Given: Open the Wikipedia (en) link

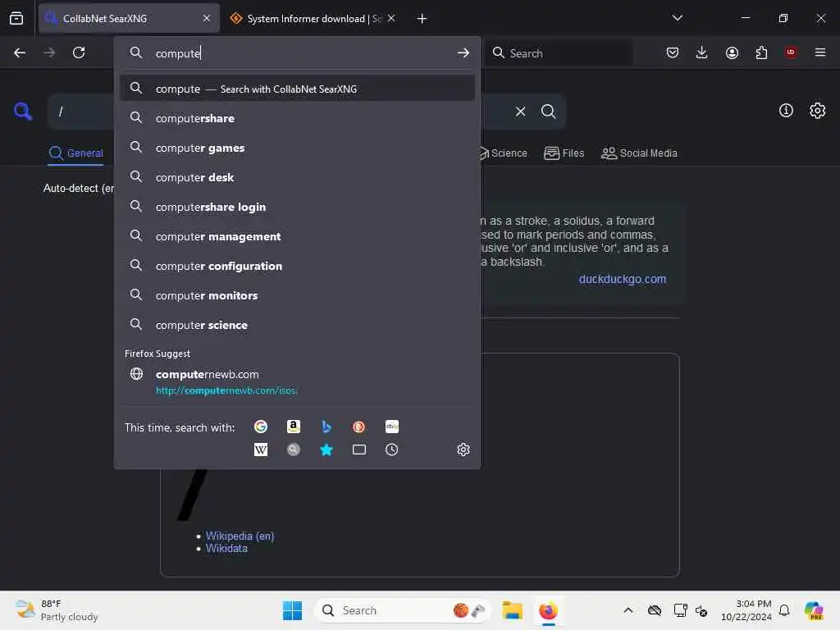Looking at the screenshot, I should click(x=240, y=536).
